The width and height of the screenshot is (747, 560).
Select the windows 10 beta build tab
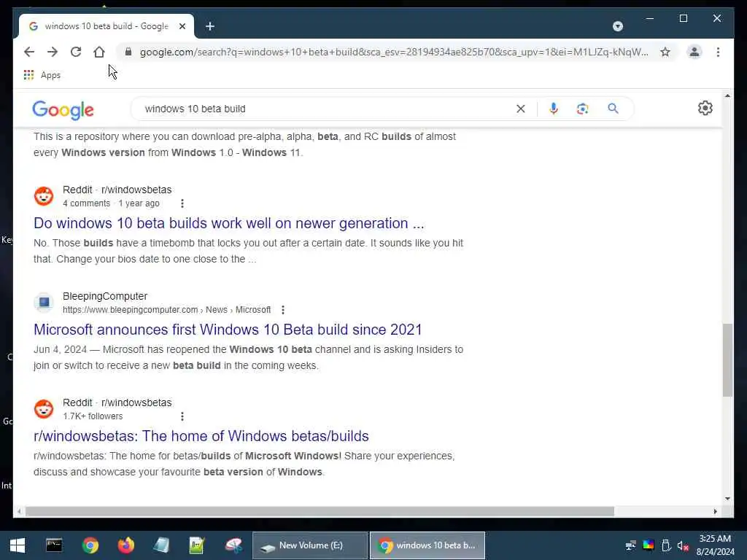point(107,26)
